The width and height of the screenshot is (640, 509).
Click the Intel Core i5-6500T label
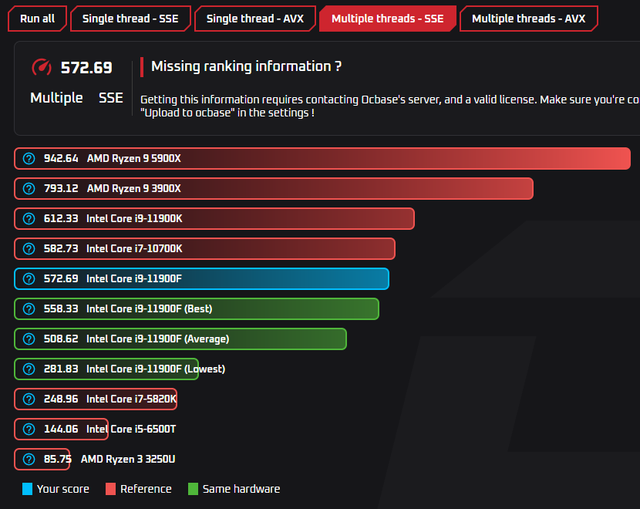click(131, 429)
